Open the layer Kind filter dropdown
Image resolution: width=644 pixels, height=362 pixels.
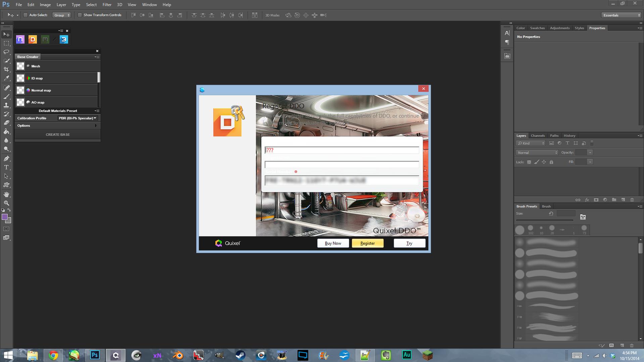[531, 143]
